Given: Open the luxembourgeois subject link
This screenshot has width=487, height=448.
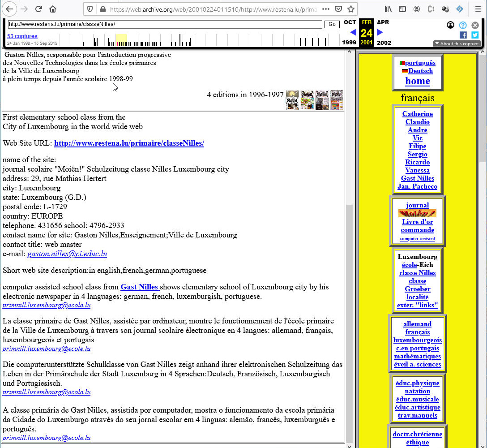Looking at the screenshot, I should [418, 340].
